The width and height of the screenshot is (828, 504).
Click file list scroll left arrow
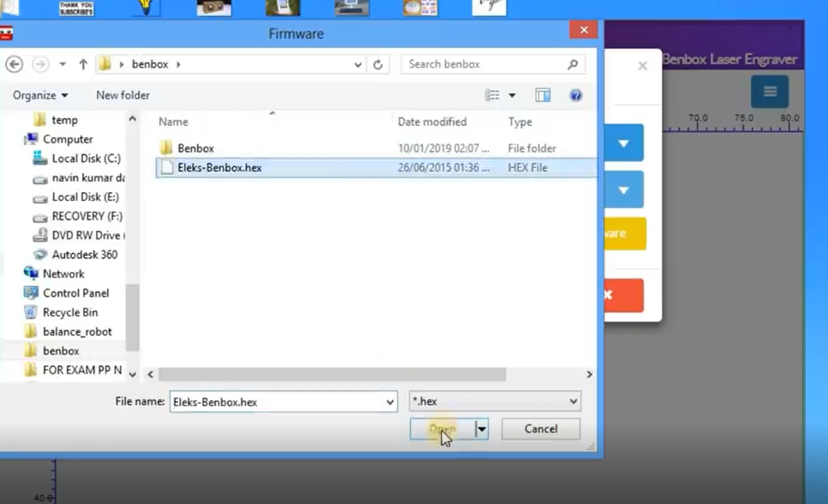tap(150, 374)
